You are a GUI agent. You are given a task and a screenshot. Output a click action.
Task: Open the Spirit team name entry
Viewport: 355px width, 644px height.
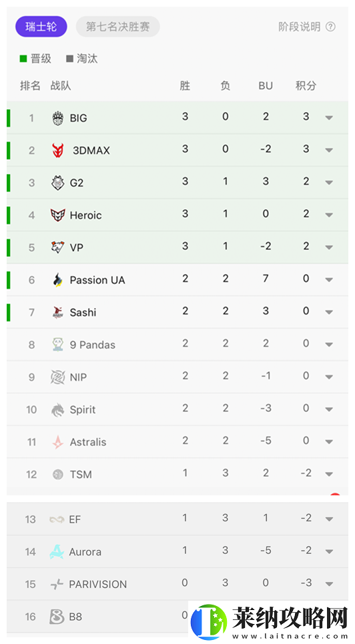pos(83,409)
